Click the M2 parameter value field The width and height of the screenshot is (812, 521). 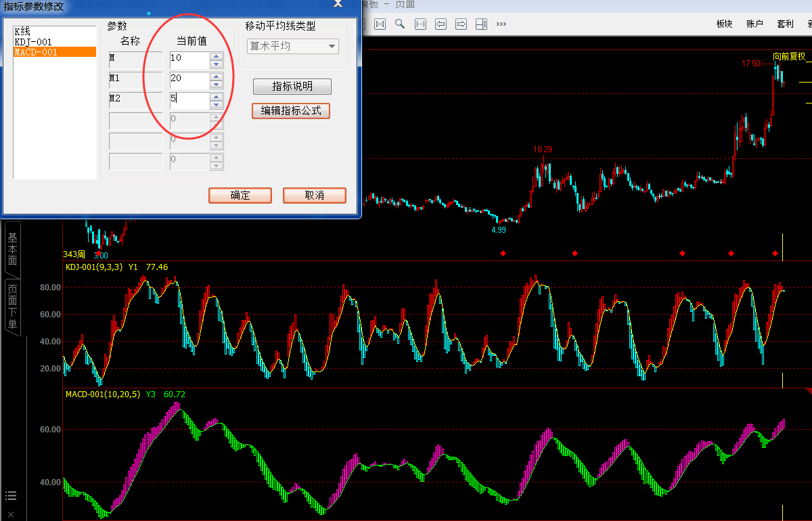click(189, 100)
